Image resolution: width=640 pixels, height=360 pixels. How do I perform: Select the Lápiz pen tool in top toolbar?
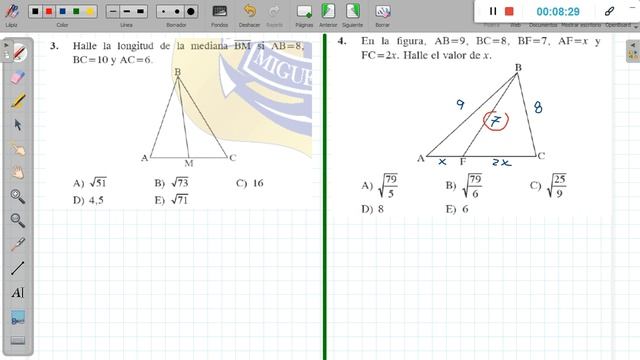click(12, 11)
